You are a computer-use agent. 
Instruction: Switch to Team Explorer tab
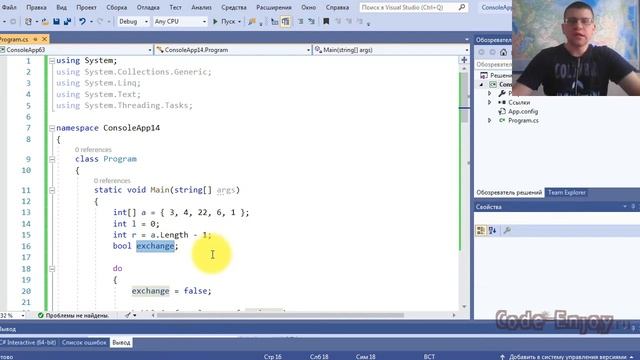(567, 193)
